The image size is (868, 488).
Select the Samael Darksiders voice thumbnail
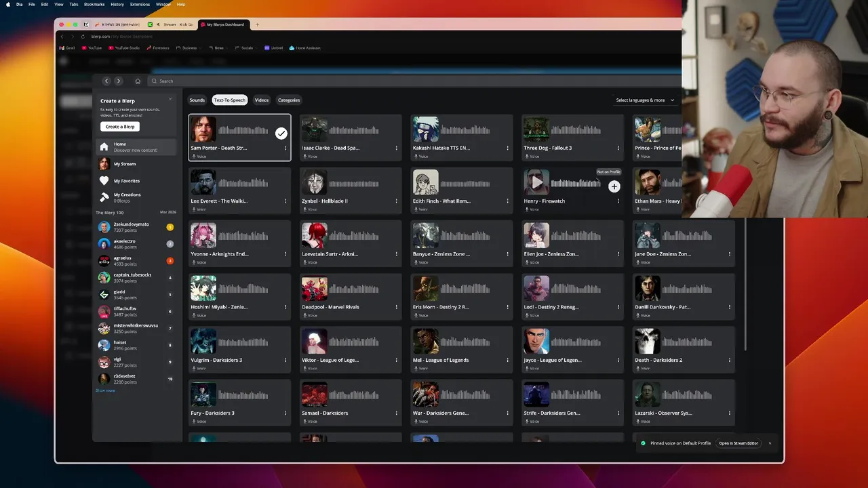(314, 395)
